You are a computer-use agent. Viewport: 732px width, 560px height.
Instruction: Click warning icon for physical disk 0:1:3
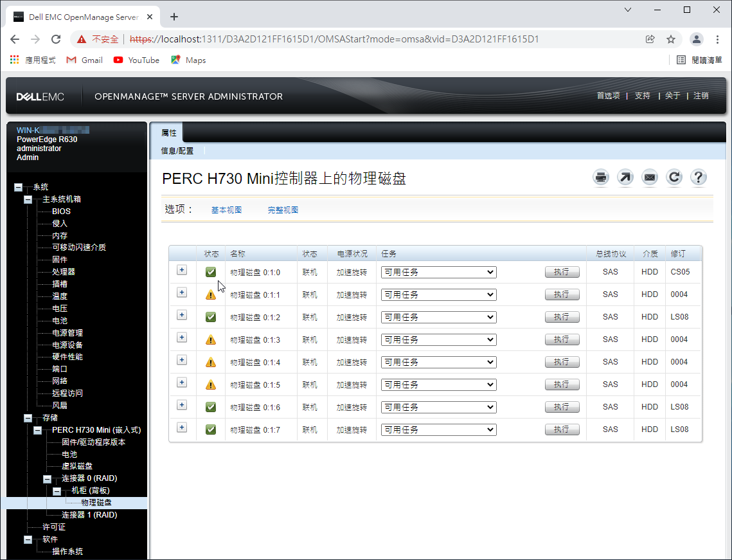click(211, 339)
